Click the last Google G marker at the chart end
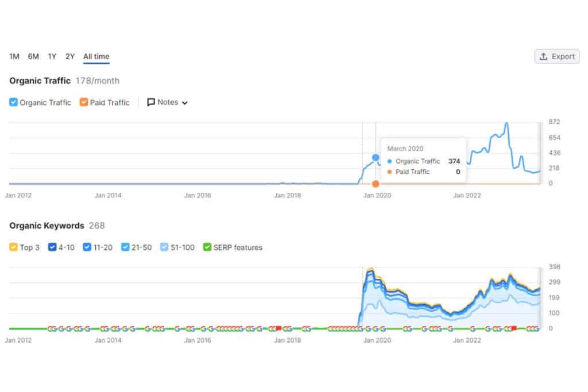 point(537,329)
